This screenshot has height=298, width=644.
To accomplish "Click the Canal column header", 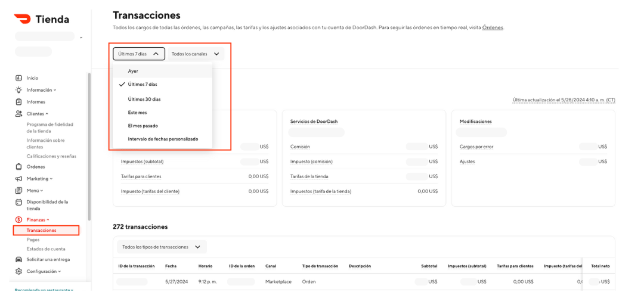I will [x=271, y=266].
